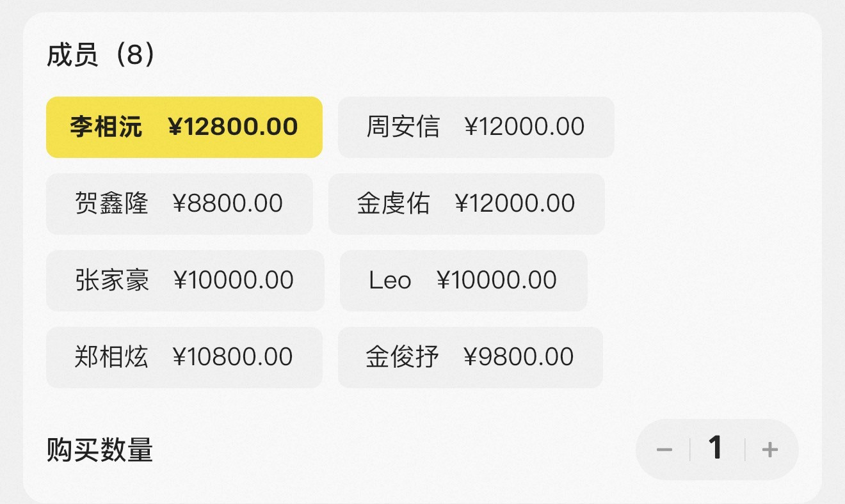845x504 pixels.
Task: Decrease purchase quantity with minus button
Action: [x=664, y=450]
